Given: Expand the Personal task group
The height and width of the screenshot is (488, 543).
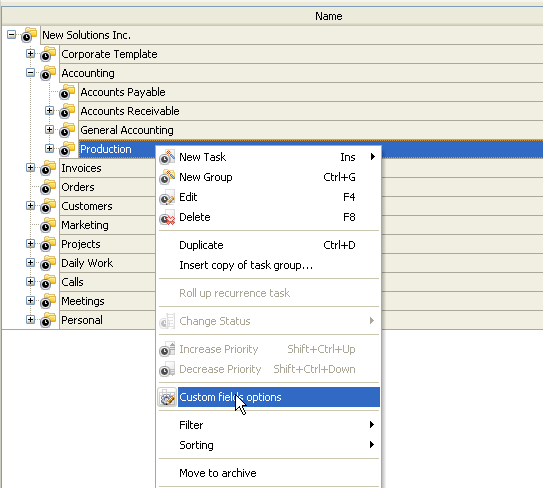Looking at the screenshot, I should [30, 320].
